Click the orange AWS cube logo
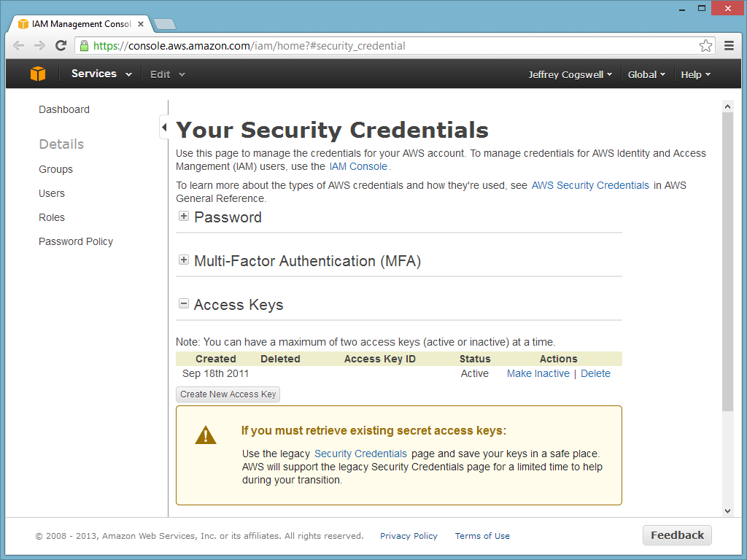The width and height of the screenshot is (747, 560). pyautogui.click(x=37, y=74)
